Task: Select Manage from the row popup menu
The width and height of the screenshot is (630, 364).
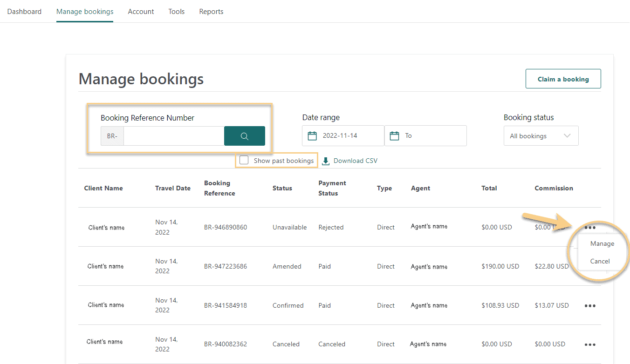Action: point(602,243)
